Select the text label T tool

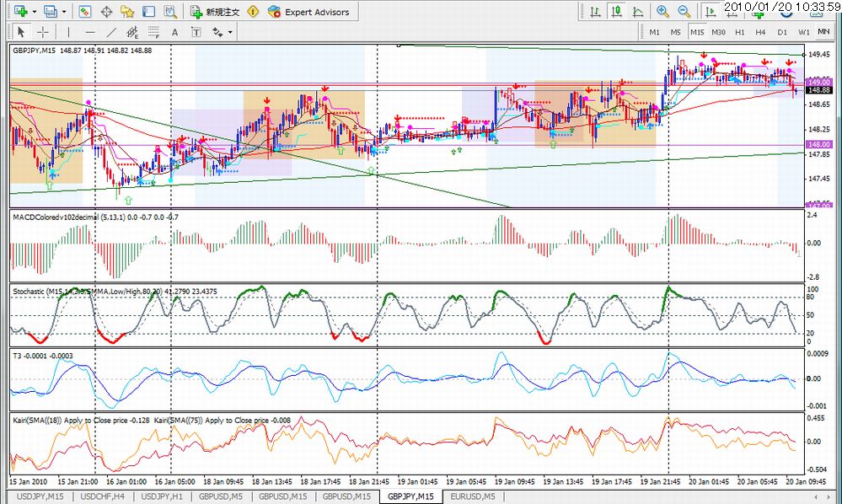pyautogui.click(x=196, y=32)
